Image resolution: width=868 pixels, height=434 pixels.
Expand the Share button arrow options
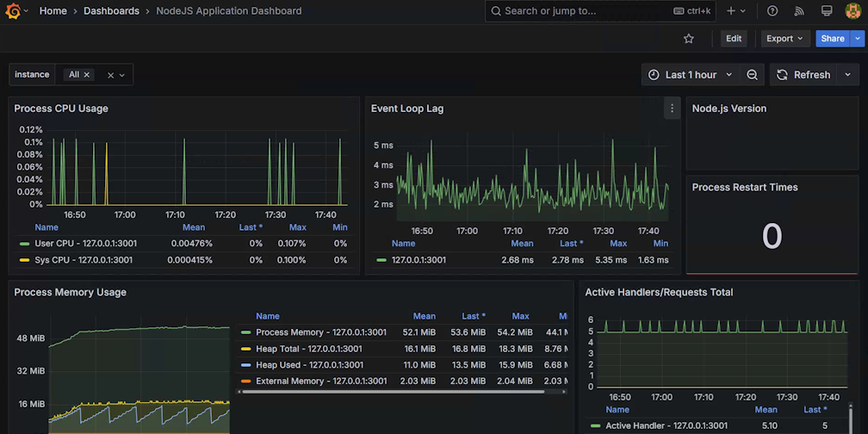point(858,39)
